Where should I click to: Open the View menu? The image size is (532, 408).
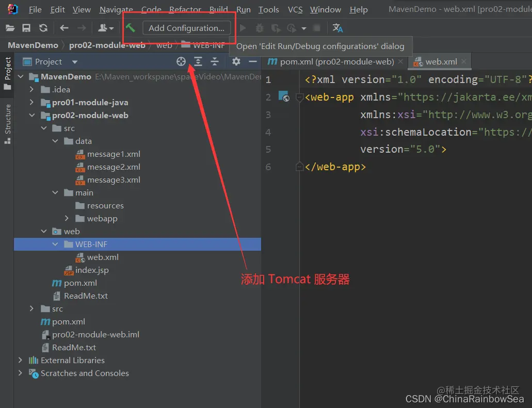coord(82,10)
